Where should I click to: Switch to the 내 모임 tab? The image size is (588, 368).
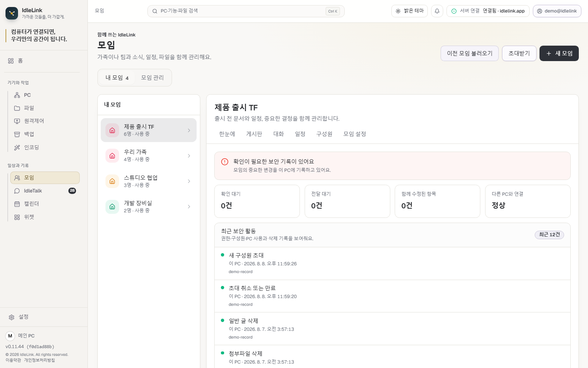pyautogui.click(x=117, y=78)
